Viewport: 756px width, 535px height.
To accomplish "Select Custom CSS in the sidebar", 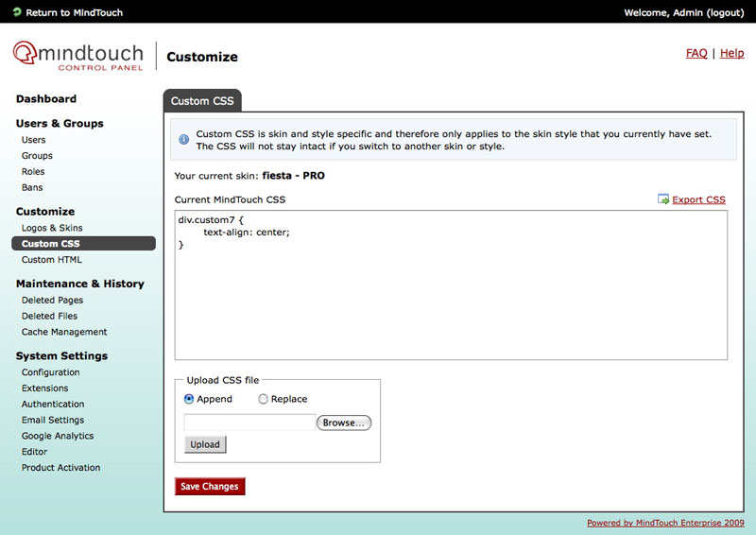I will click(x=83, y=244).
